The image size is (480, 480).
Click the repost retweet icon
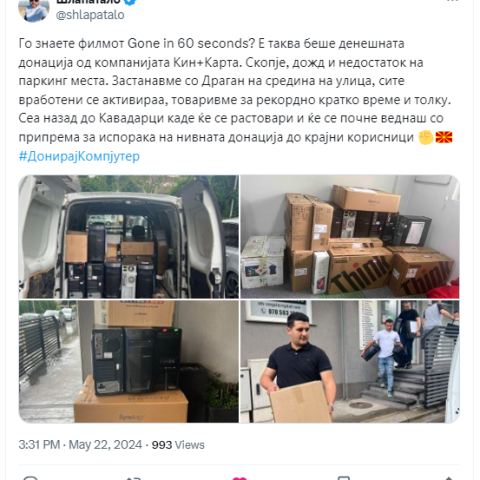point(135,478)
